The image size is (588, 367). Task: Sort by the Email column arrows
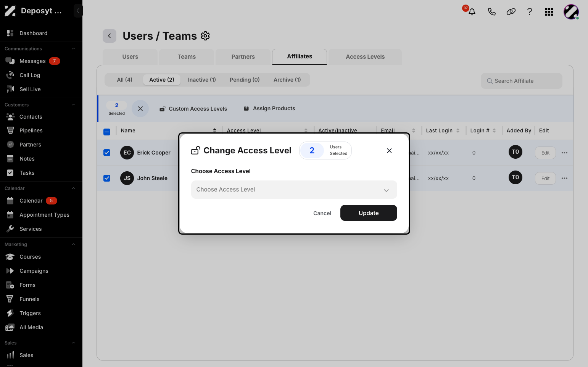click(414, 130)
